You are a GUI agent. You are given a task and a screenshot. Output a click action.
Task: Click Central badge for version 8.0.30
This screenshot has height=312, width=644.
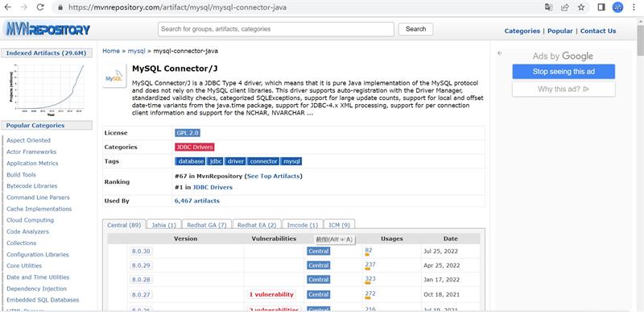pos(318,252)
